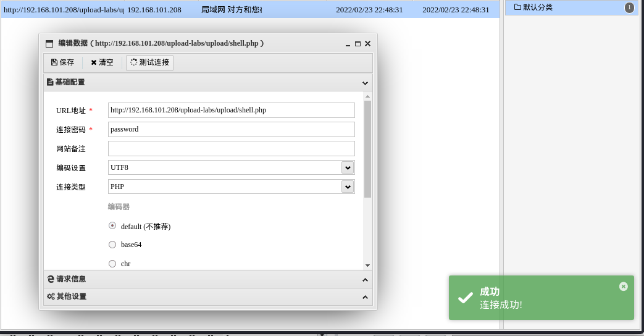Click the 192.168.101.208 IP cell

click(x=154, y=10)
